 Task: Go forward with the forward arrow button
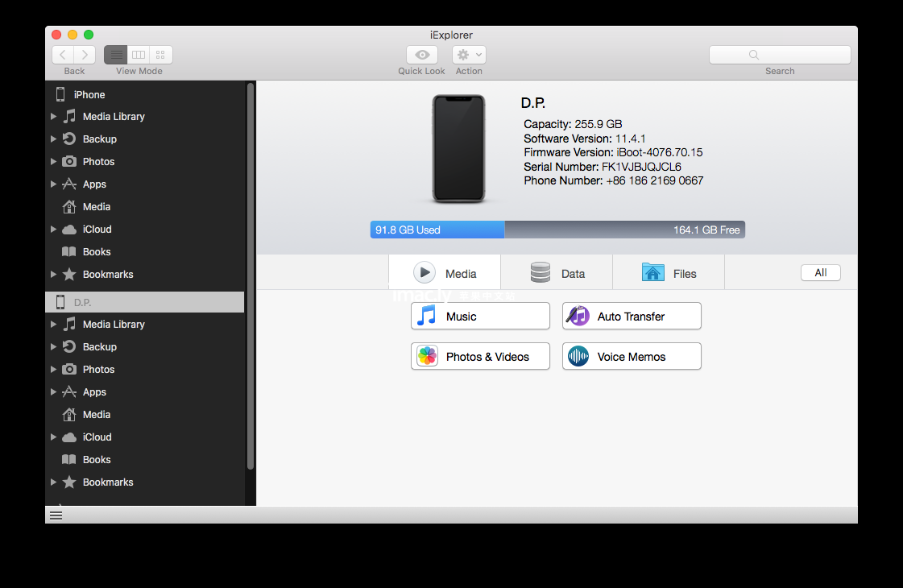[x=85, y=55]
